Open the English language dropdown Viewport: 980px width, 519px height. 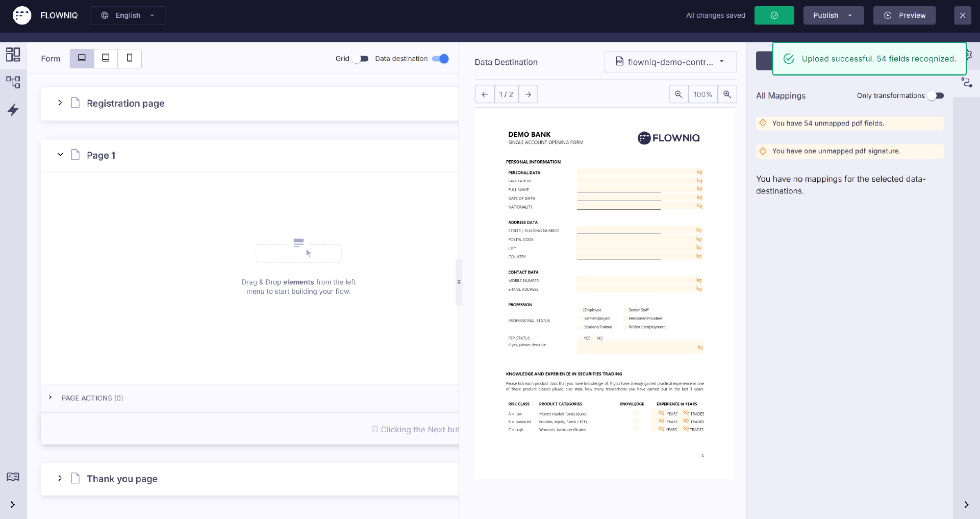(128, 15)
